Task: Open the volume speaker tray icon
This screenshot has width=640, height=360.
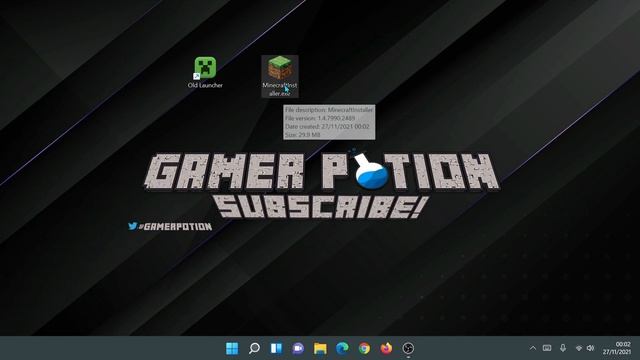Action: (590, 348)
